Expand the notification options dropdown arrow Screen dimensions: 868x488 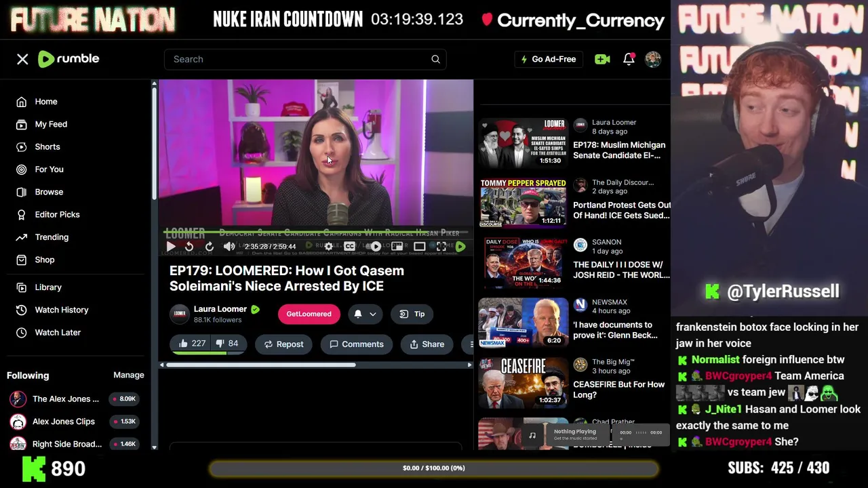click(373, 314)
